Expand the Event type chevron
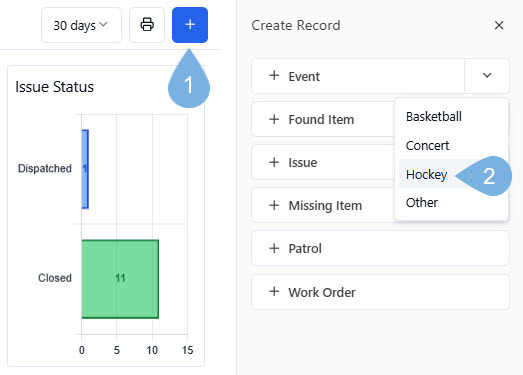Viewport: 523px width, 375px height. (487, 76)
